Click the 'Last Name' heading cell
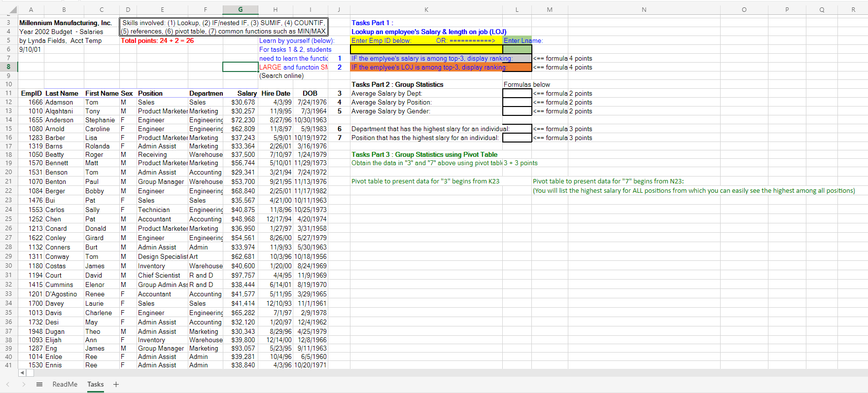The image size is (868, 393). [x=64, y=93]
